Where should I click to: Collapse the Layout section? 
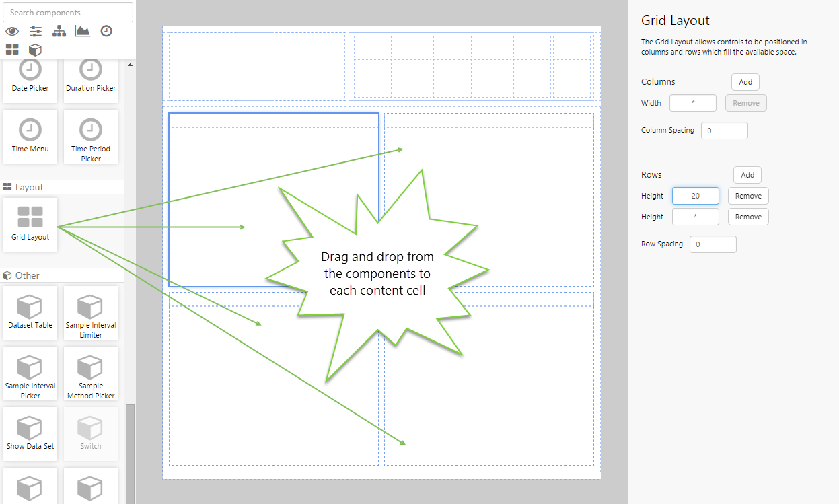coord(62,186)
